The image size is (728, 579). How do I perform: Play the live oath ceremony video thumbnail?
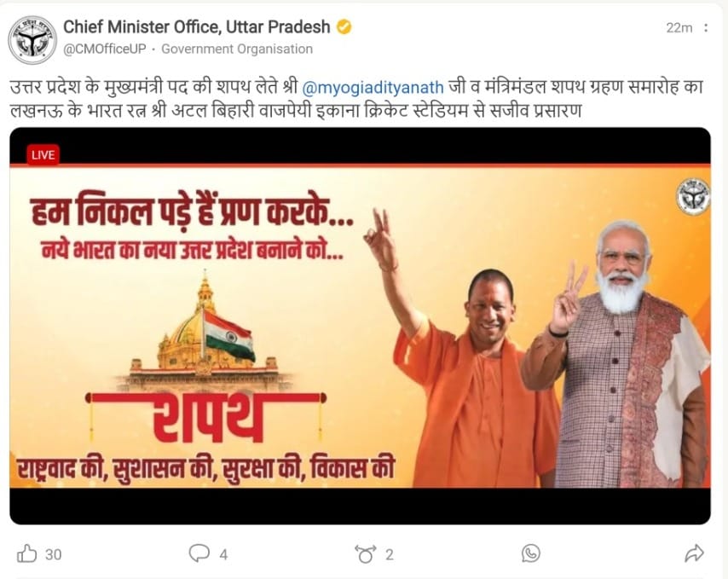pyautogui.click(x=360, y=326)
